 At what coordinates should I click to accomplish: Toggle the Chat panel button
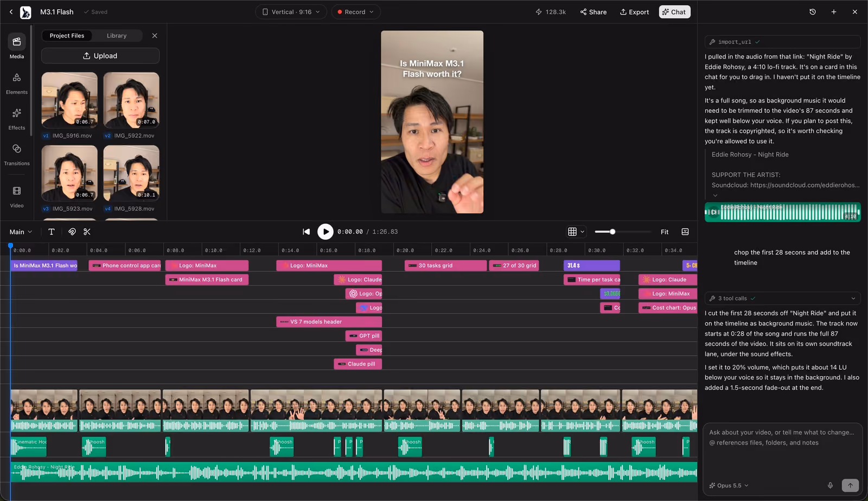tap(674, 12)
